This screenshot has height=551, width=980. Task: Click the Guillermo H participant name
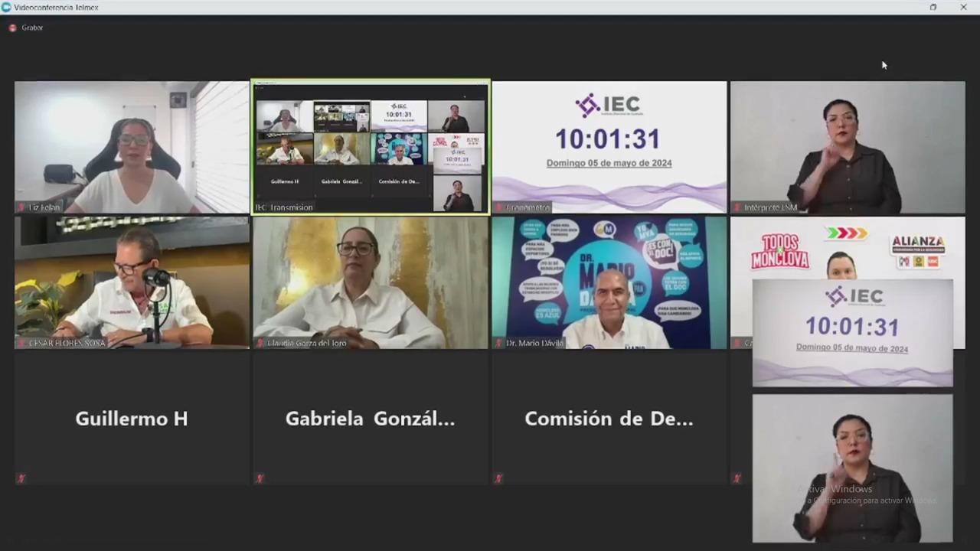(x=132, y=419)
